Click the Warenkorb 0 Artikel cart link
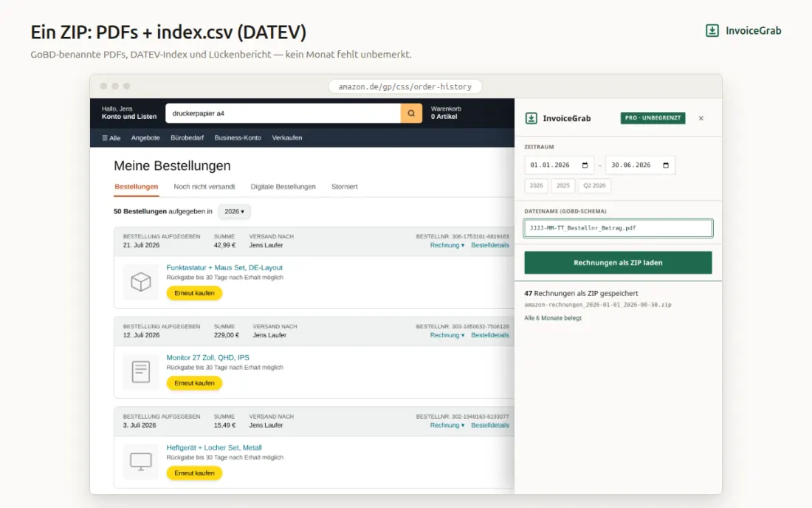The image size is (812, 508). pyautogui.click(x=446, y=113)
